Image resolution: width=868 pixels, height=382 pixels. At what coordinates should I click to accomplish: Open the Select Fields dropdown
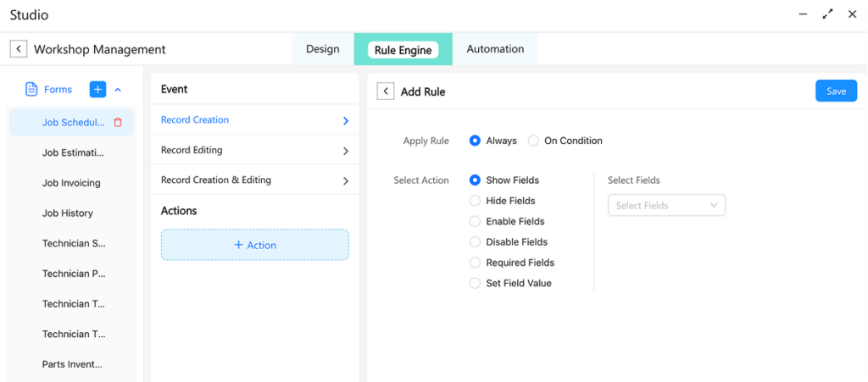(666, 206)
